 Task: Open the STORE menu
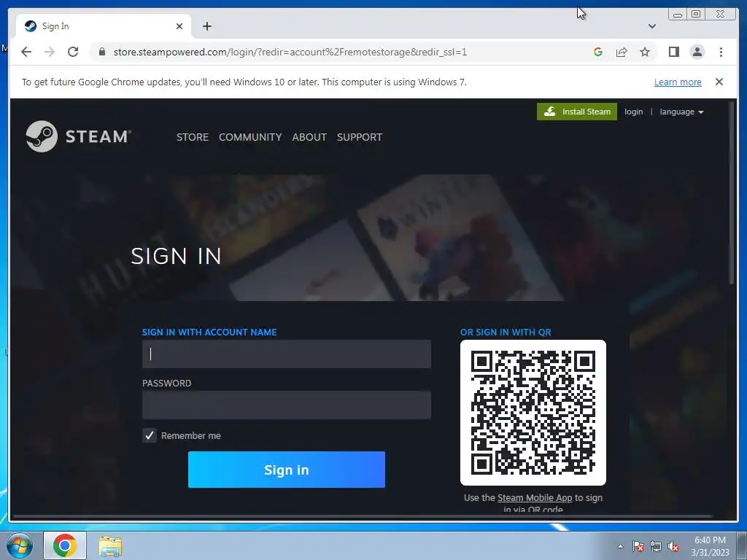click(193, 137)
